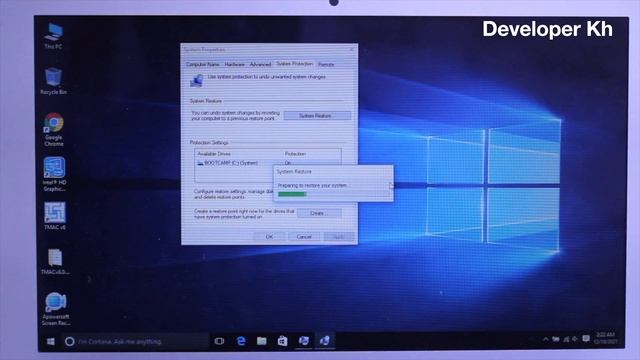Click the Available Drives column header
This screenshot has width=640, height=360.
(x=214, y=154)
